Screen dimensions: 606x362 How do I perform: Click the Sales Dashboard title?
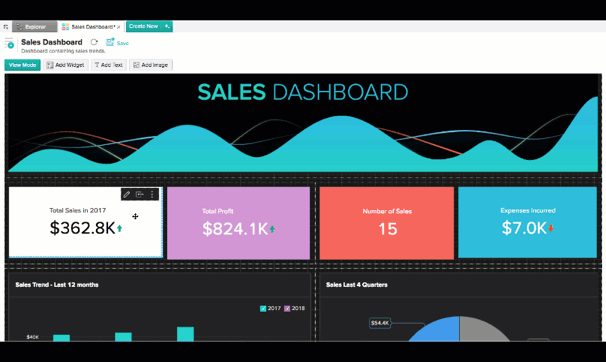click(x=52, y=42)
